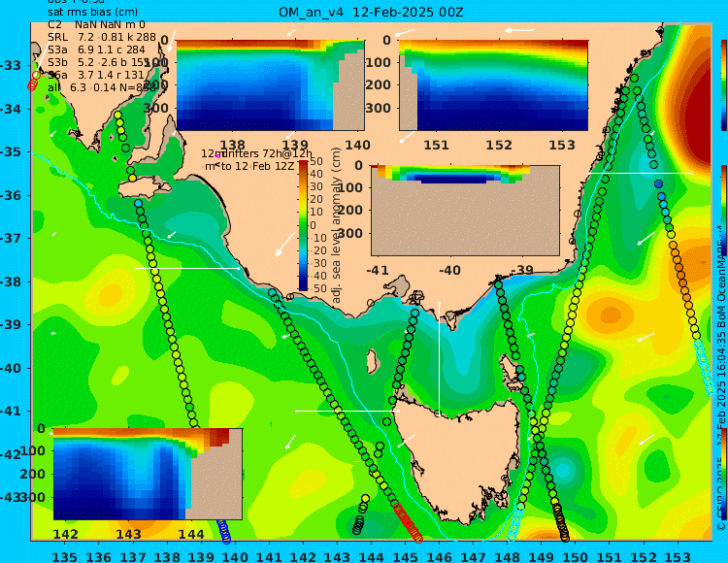Image resolution: width=728 pixels, height=563 pixels.
Task: Click the vertical CSIRO BoM OceanMAPS copyright text
Action: 721,381
